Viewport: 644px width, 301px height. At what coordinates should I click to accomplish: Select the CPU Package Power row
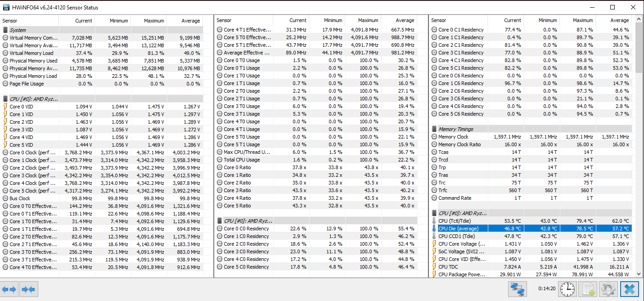tap(461, 274)
